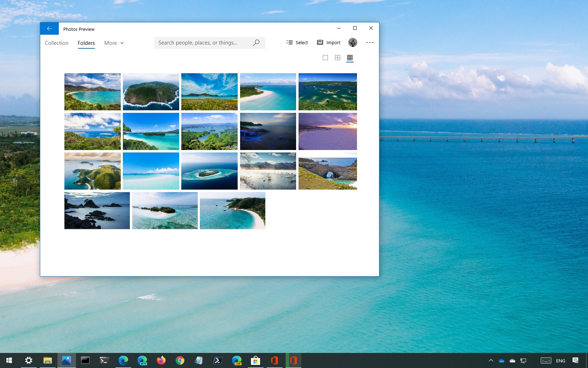Click the ENG language indicator
The width and height of the screenshot is (588, 368).
561,361
